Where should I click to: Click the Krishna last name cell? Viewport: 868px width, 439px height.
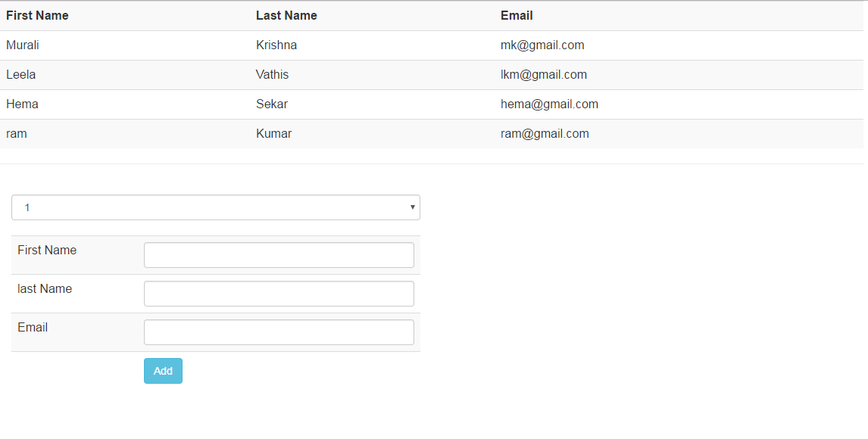(x=276, y=45)
